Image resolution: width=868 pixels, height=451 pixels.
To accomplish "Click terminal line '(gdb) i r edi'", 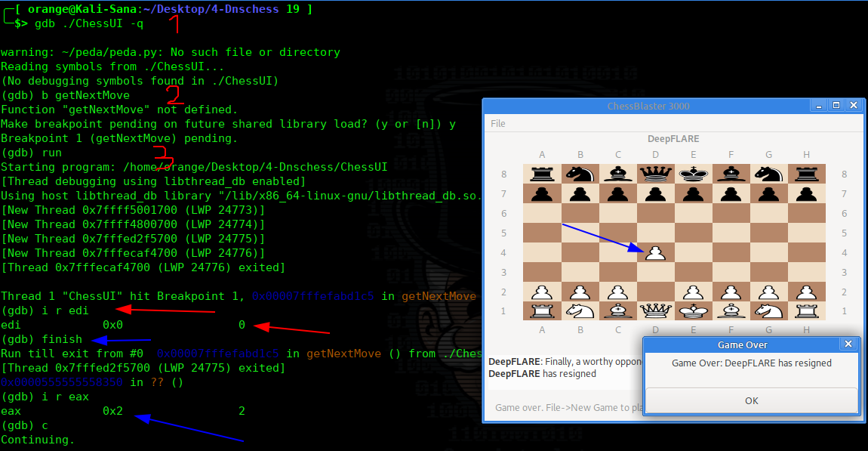I will [45, 310].
